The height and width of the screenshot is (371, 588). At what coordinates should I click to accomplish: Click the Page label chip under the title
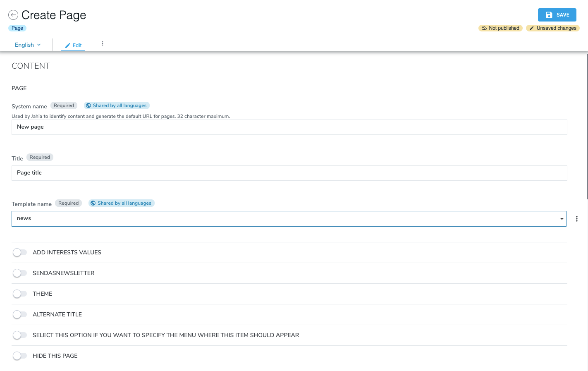click(x=17, y=28)
